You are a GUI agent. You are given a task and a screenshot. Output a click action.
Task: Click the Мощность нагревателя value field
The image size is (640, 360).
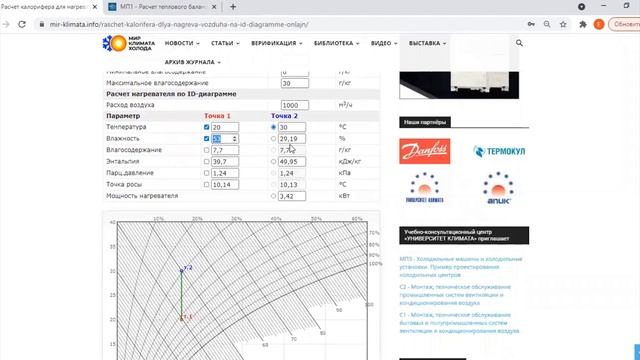292,196
